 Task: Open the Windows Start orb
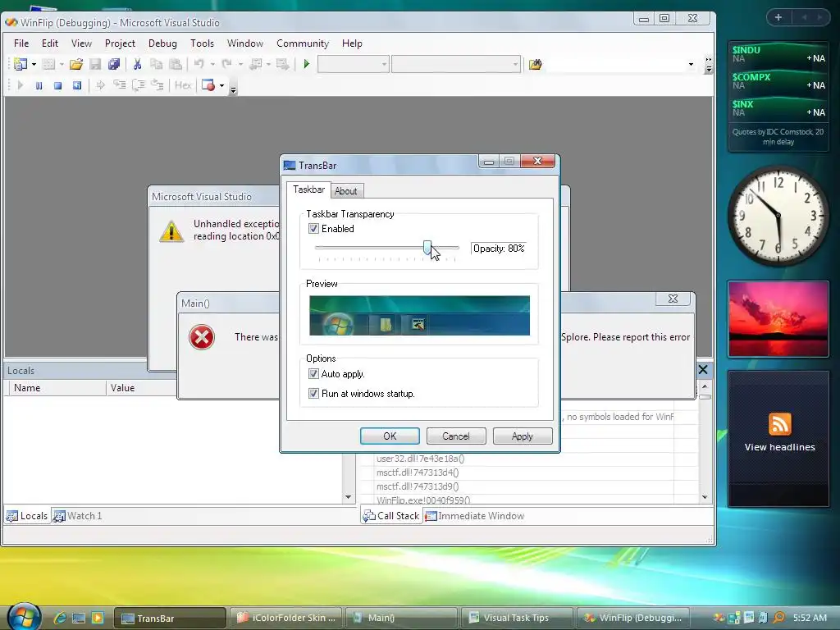pos(25,616)
